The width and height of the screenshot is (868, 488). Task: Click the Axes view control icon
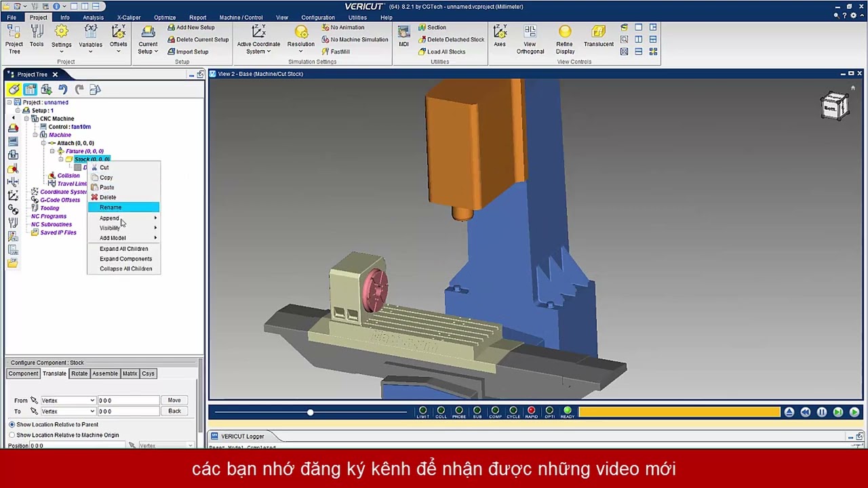[x=500, y=36]
